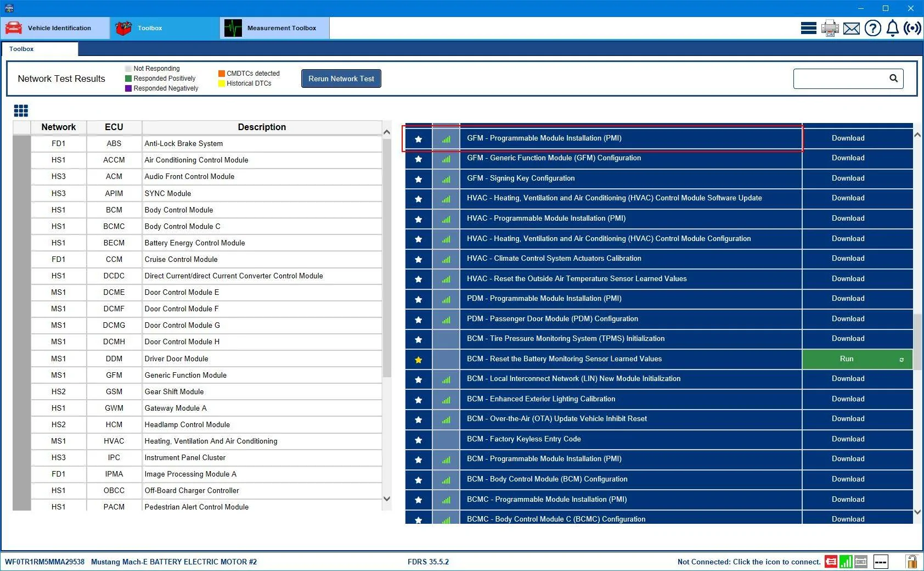This screenshot has height=571, width=924.
Task: Select the ABS Anti-Lock Brake System row
Action: click(x=206, y=143)
